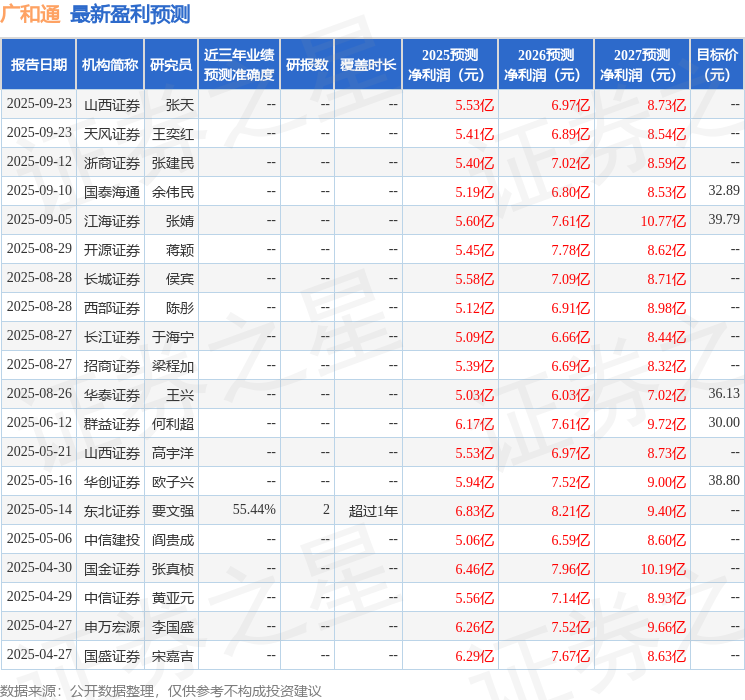Click the 广和通 stock name in title
This screenshot has height=700, width=745.
coord(30,14)
